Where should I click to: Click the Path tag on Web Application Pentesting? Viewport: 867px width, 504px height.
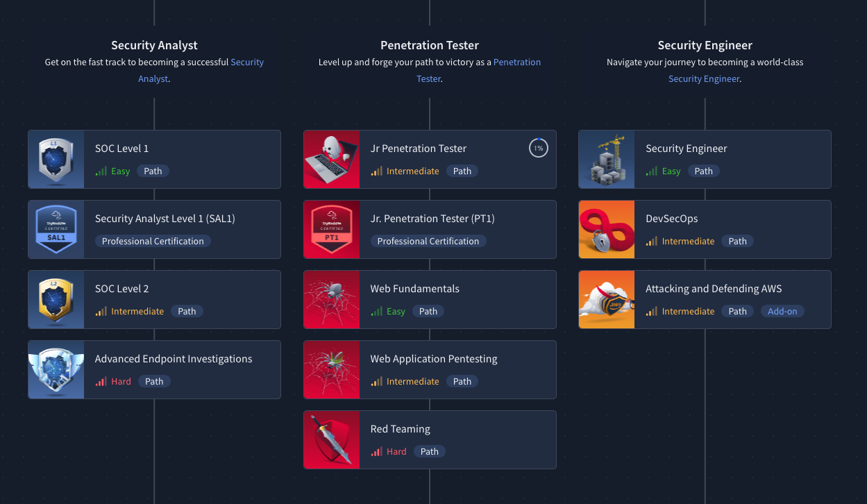pyautogui.click(x=462, y=381)
